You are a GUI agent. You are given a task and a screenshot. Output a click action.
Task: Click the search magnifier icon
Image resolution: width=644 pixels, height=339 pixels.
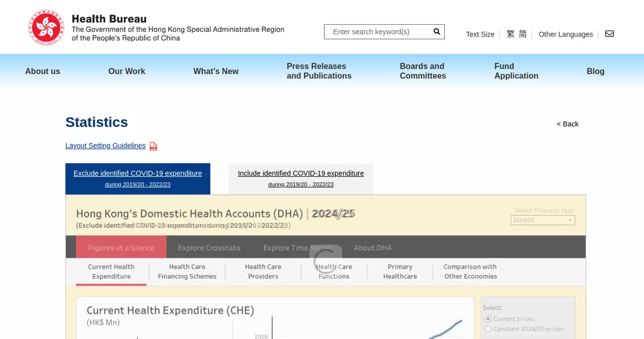click(x=437, y=32)
